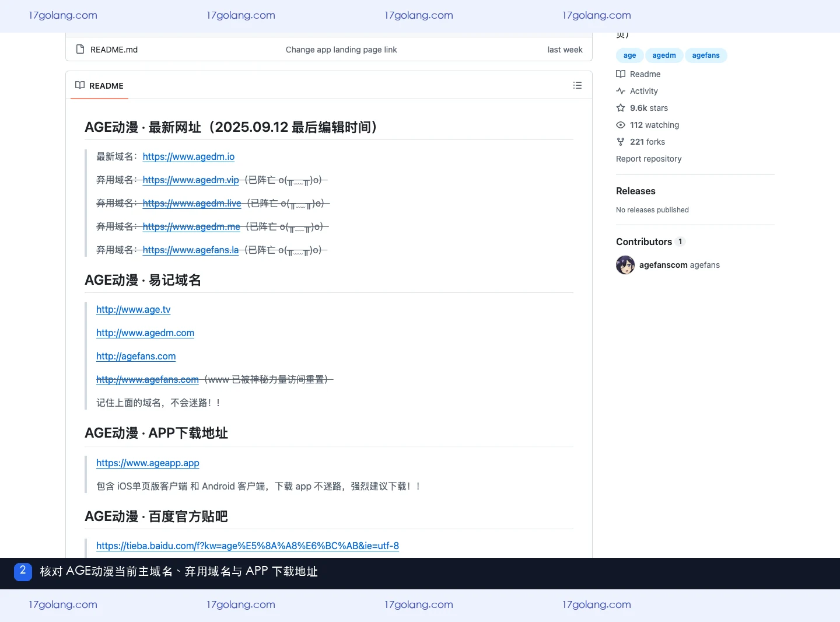Click the eye icon beside 112 watching
This screenshot has width=840, height=622.
621,125
